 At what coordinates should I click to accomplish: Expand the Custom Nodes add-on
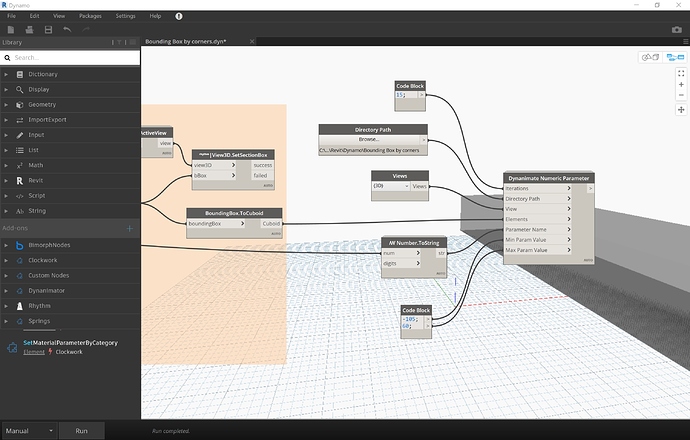click(x=6, y=275)
